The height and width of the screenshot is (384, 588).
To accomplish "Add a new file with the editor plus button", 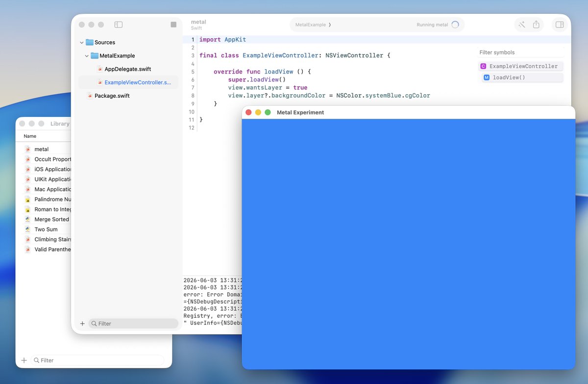I will pyautogui.click(x=82, y=324).
